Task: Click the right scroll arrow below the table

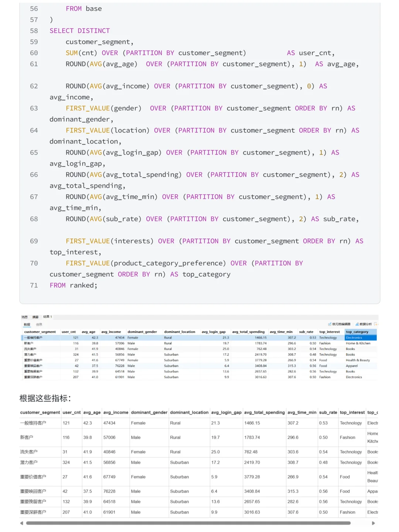Action: coord(374,523)
